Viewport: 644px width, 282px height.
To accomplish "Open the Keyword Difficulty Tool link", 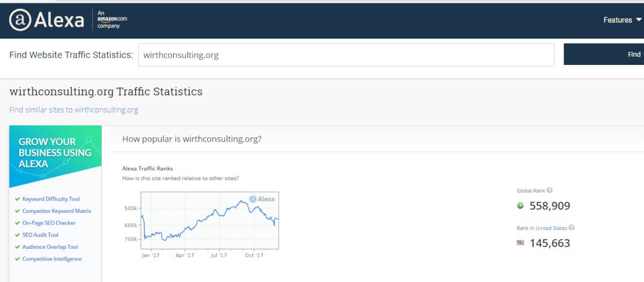I will 51,199.
